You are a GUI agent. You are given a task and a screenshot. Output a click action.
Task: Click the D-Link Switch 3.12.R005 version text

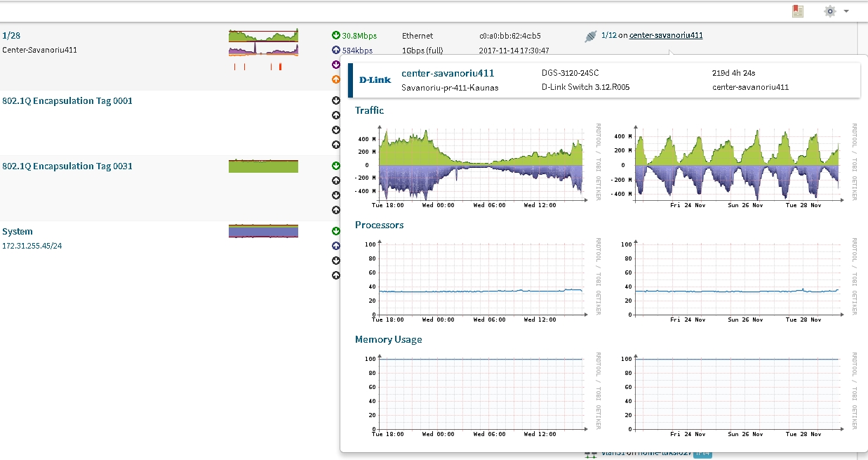(x=585, y=87)
